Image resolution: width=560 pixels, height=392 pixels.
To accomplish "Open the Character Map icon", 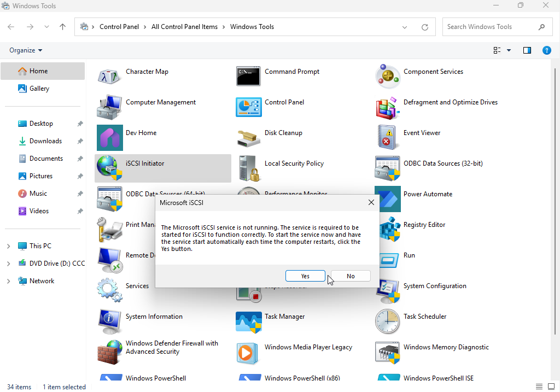I will pos(109,76).
